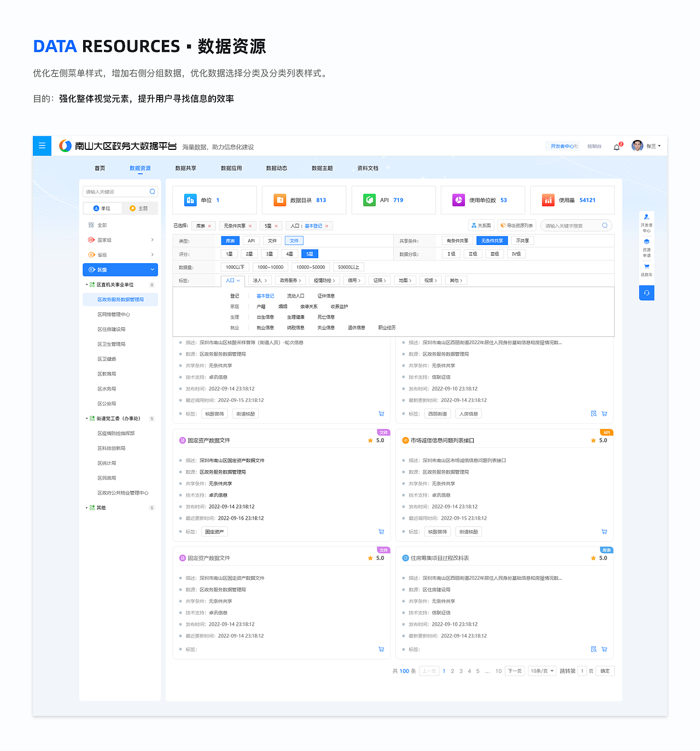The image size is (700, 751).
Task: Focus the resource keyword search field
Action: [x=576, y=225]
